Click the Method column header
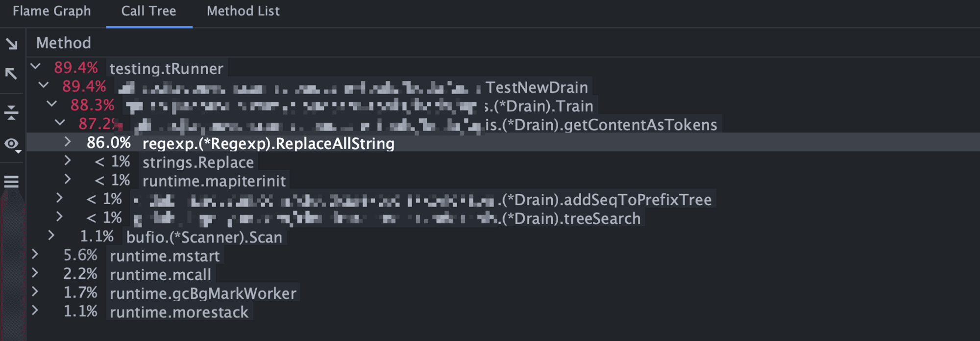The image size is (980, 341). pyautogui.click(x=64, y=43)
